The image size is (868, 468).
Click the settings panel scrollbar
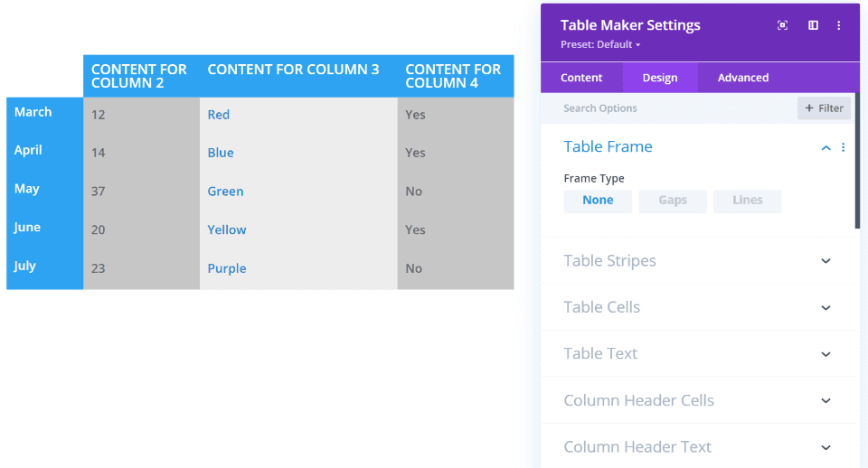tap(857, 172)
